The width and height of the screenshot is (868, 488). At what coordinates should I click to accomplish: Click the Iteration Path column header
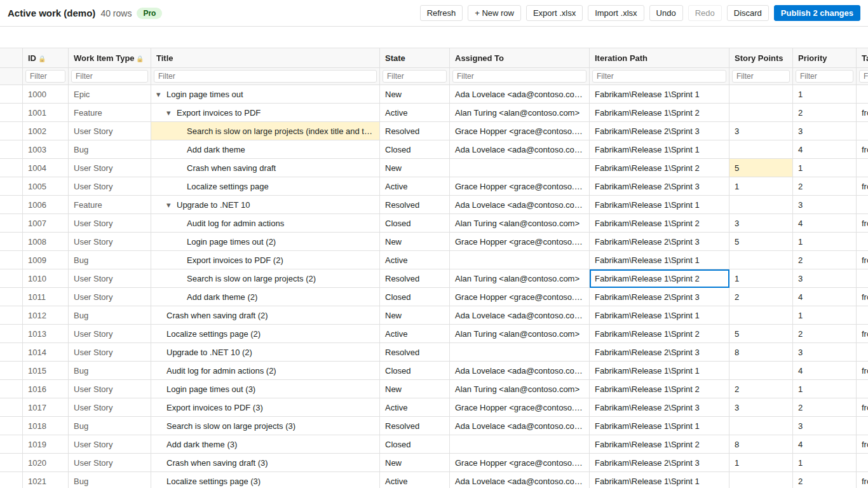659,58
